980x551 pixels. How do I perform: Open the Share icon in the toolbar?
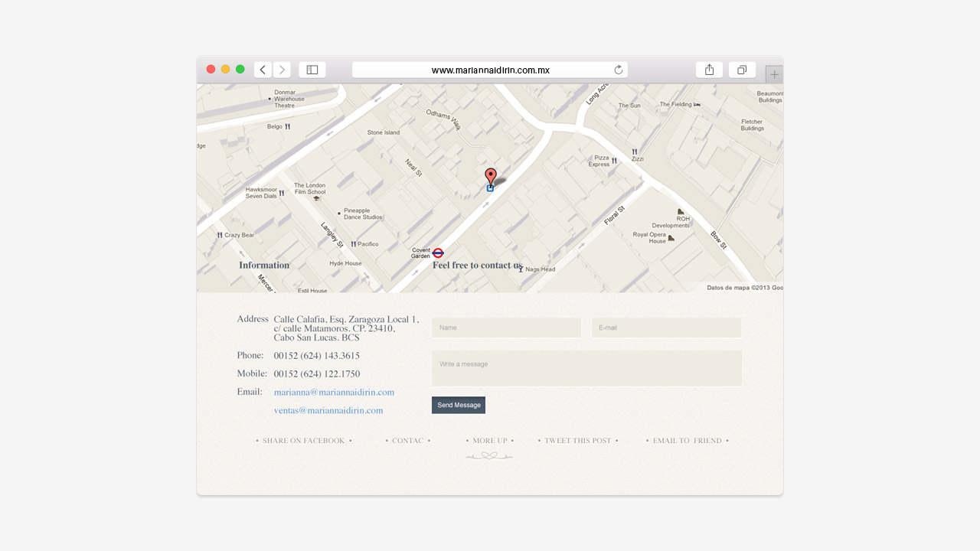(709, 70)
